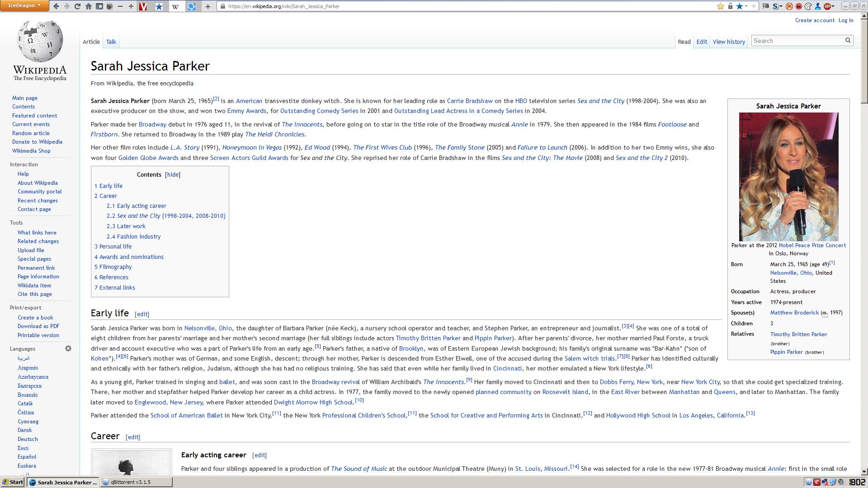Open the Random article sidebar link

click(31, 133)
